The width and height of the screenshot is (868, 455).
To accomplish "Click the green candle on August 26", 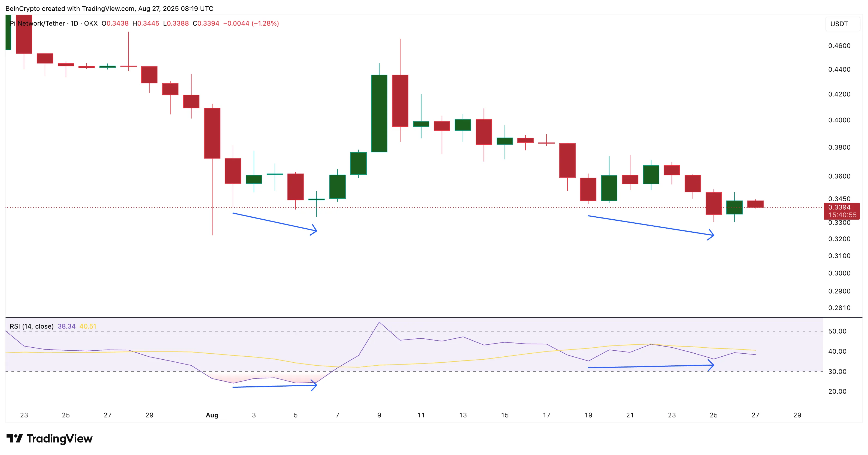I will pyautogui.click(x=735, y=207).
